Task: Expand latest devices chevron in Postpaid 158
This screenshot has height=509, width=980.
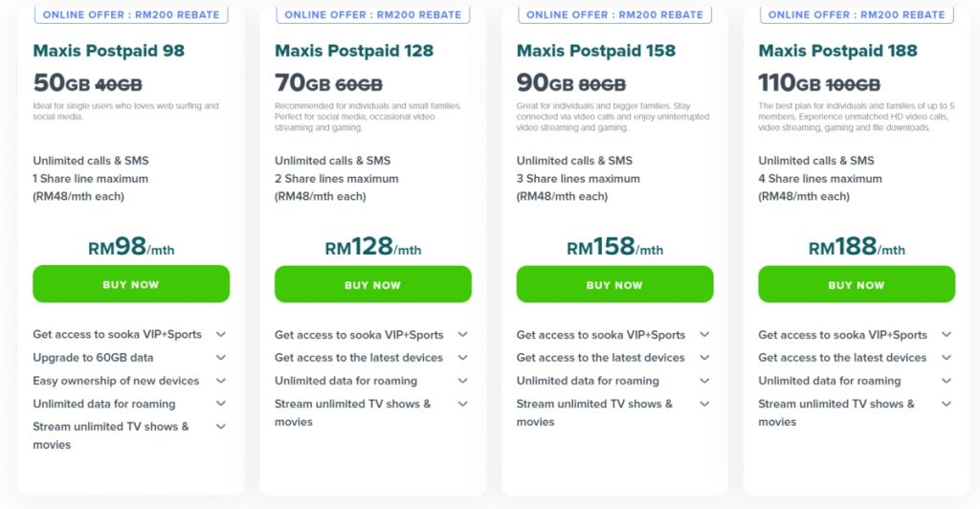Action: tap(704, 358)
